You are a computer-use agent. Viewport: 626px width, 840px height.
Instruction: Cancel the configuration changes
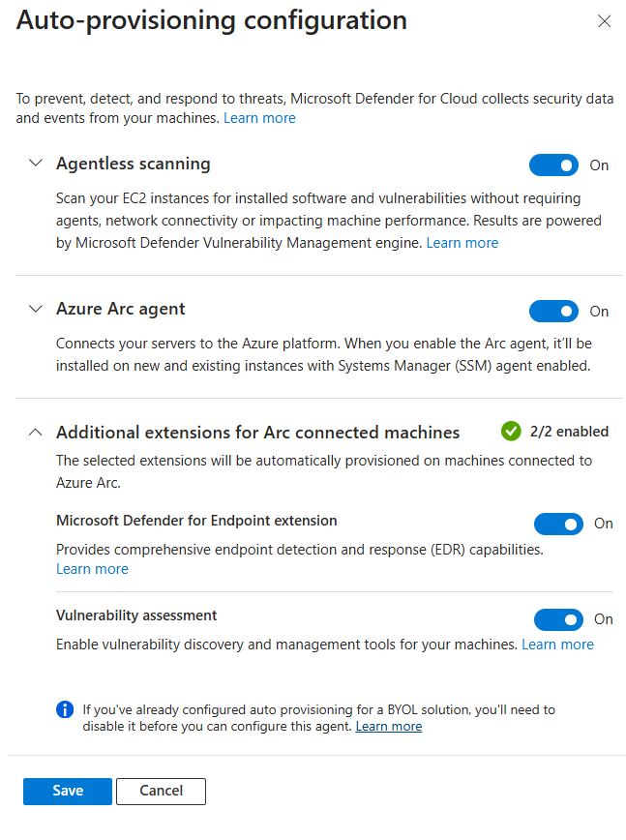[x=162, y=792]
